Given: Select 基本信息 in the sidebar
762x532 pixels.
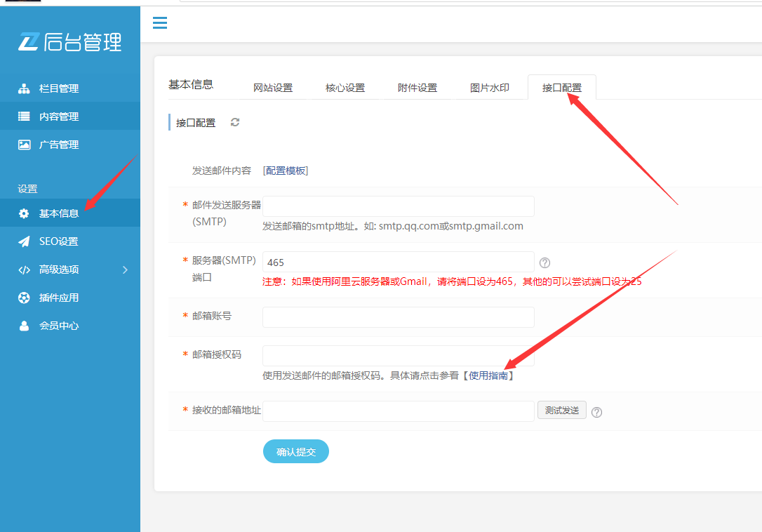Looking at the screenshot, I should tap(70, 213).
